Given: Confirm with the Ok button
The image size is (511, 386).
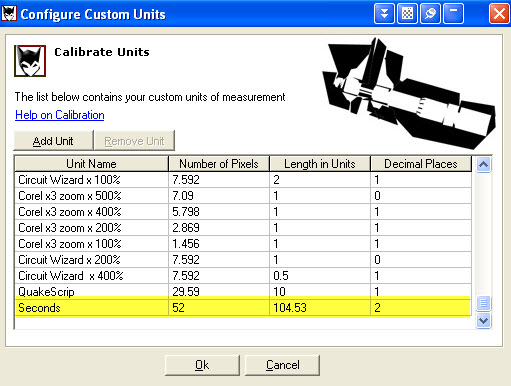Looking at the screenshot, I should (x=202, y=365).
